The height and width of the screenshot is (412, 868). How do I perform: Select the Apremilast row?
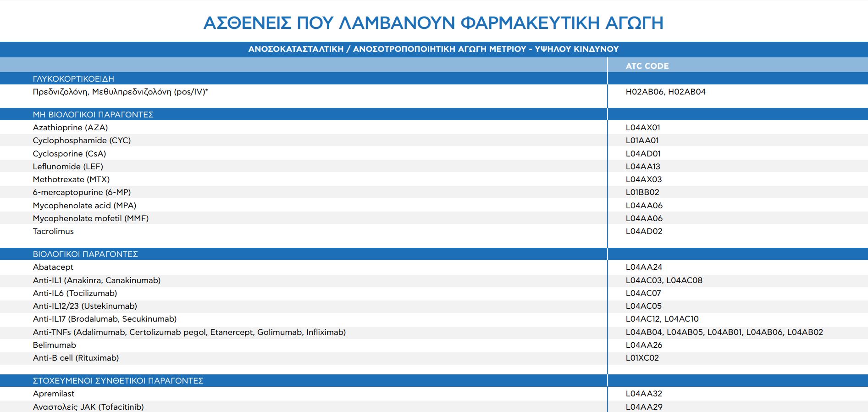tap(54, 394)
